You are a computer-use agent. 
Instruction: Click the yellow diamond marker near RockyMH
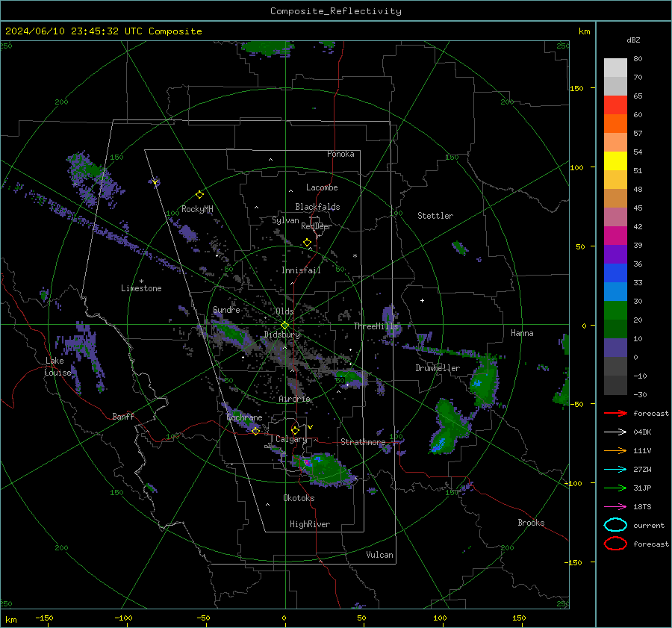(199, 195)
